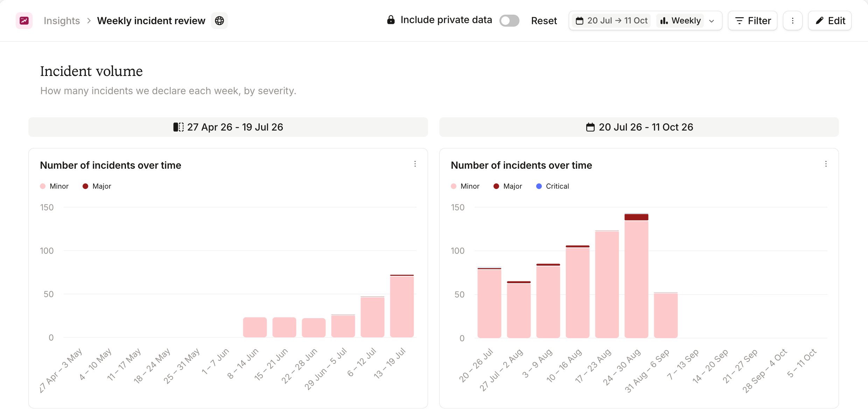Click the Insights app logo icon
Screen dimensions: 868x420
24,21
